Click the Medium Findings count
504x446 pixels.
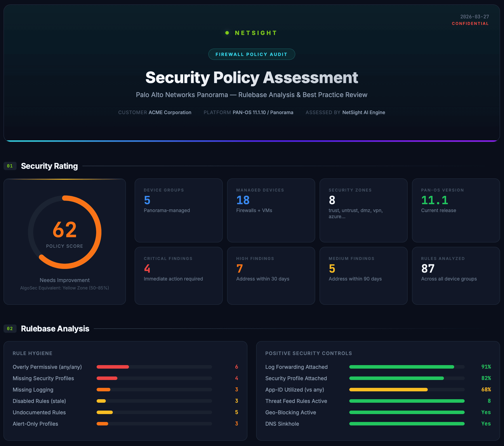pyautogui.click(x=332, y=269)
